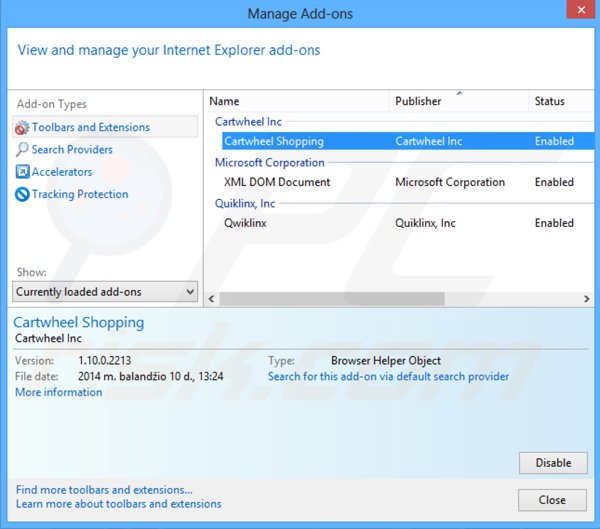The image size is (600, 529).
Task: Close the Manage Add-ons window
Action: tap(580, 9)
